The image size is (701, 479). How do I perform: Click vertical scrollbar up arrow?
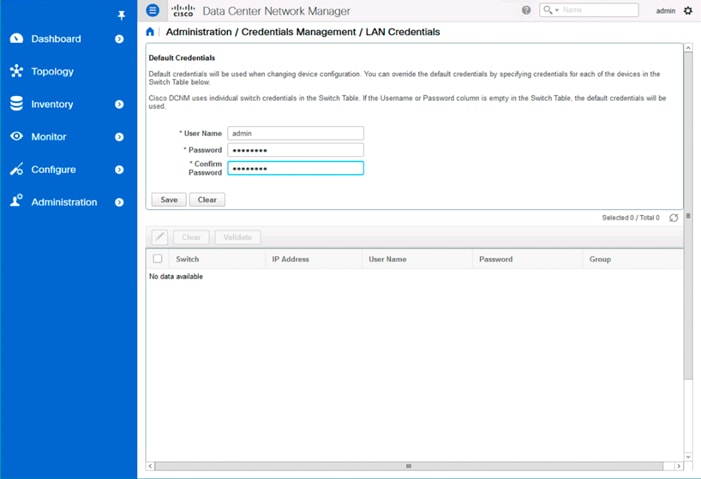688,47
